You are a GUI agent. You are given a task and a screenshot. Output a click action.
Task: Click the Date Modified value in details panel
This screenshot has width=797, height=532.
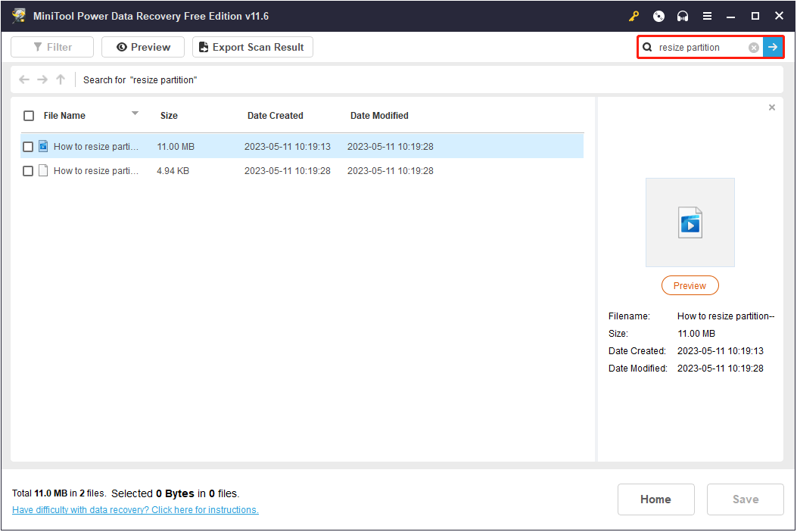pos(721,369)
